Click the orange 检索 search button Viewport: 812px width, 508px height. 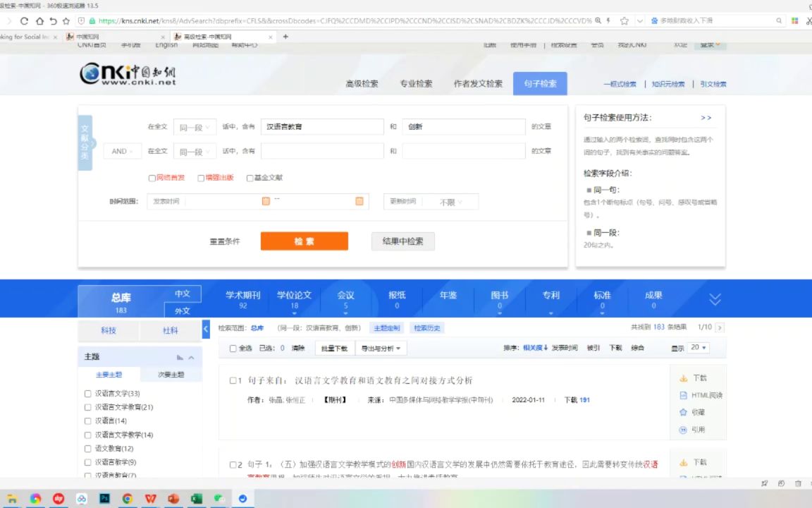304,241
